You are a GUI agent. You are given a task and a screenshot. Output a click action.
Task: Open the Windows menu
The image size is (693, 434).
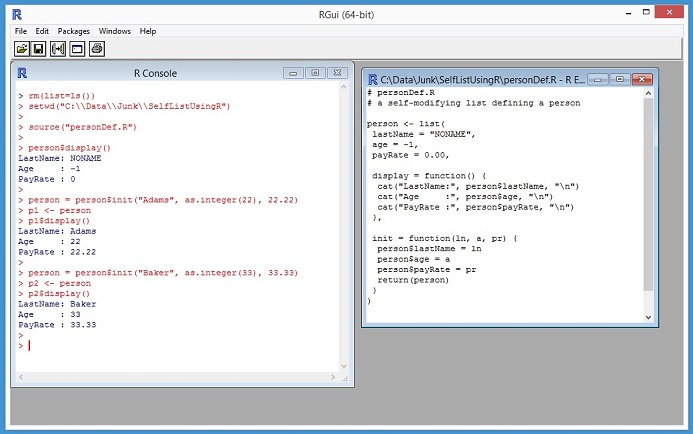click(114, 31)
